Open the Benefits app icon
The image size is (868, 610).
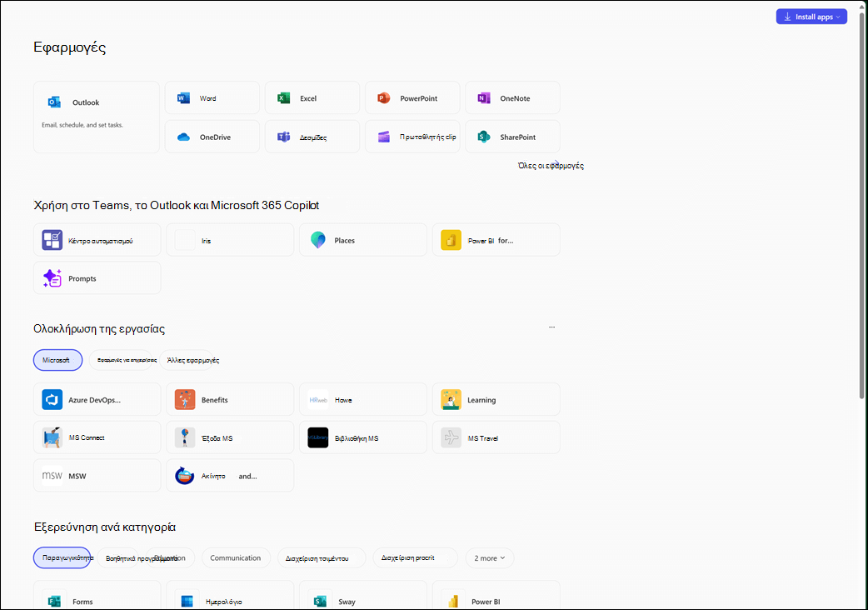(x=185, y=399)
